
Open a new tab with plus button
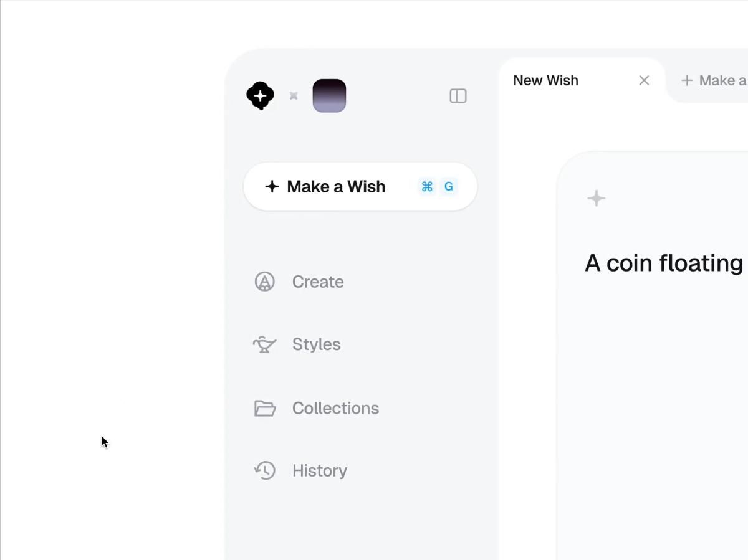pos(687,80)
